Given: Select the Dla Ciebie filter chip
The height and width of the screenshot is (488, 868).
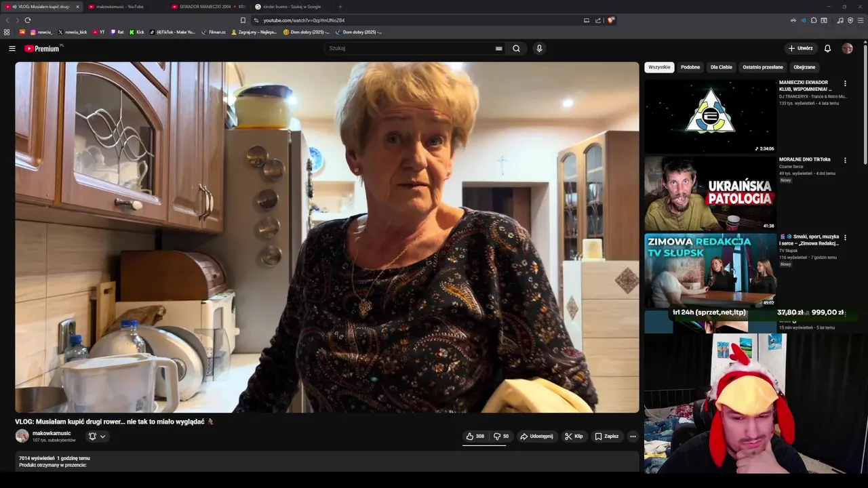Looking at the screenshot, I should 722,67.
